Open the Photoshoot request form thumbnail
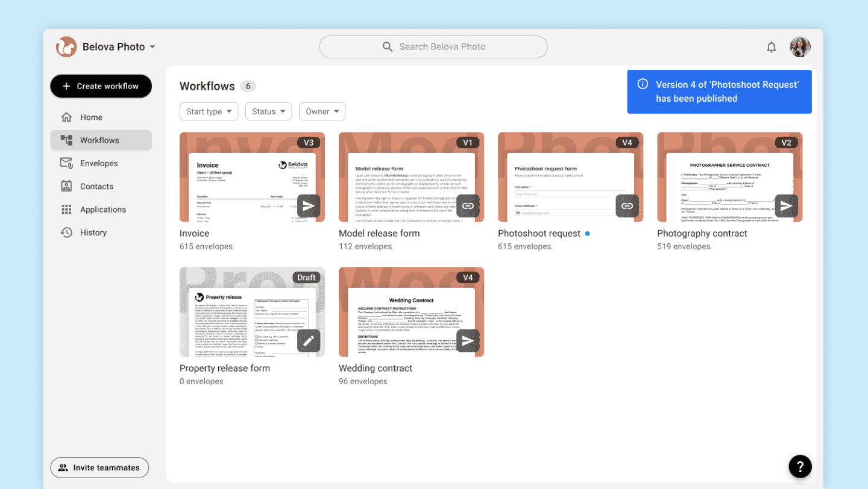 [x=570, y=177]
